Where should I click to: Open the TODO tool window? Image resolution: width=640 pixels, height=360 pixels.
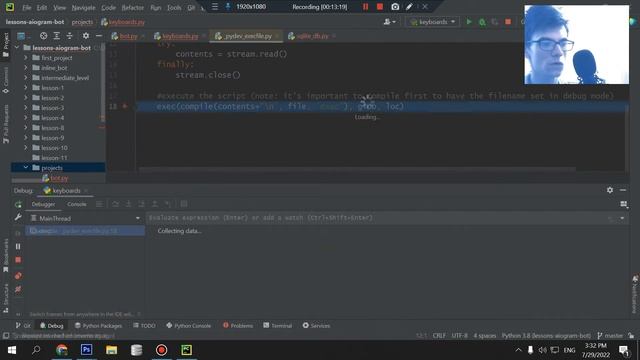pos(144,326)
